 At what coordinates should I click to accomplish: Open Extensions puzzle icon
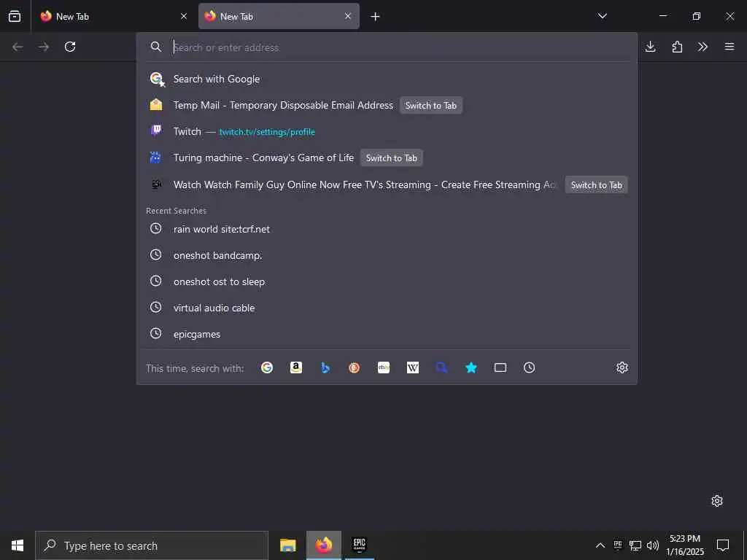click(x=677, y=47)
